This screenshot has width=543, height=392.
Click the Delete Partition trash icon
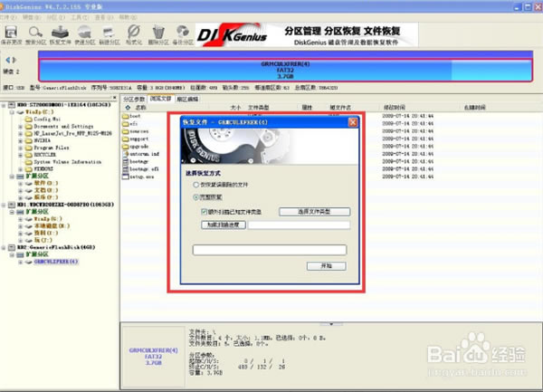[x=158, y=33]
